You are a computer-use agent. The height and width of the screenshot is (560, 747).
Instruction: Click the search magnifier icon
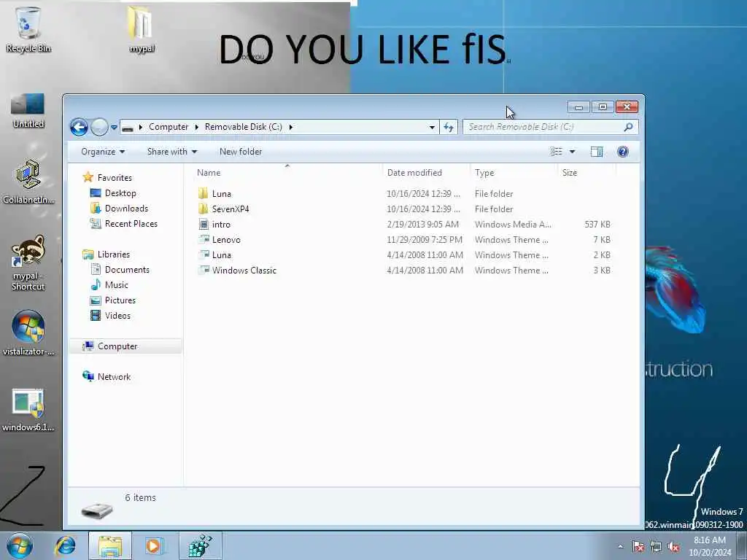tap(628, 127)
